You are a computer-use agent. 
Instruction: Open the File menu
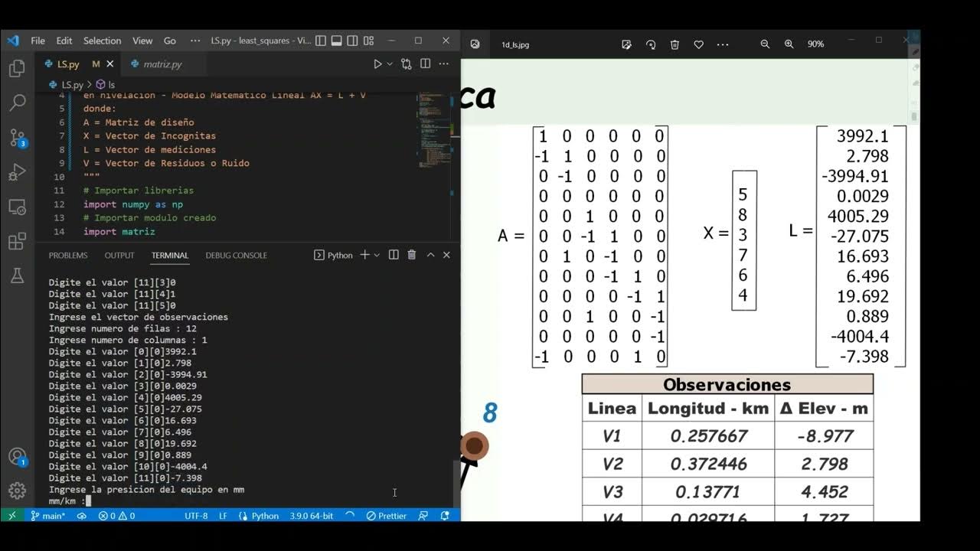(38, 41)
